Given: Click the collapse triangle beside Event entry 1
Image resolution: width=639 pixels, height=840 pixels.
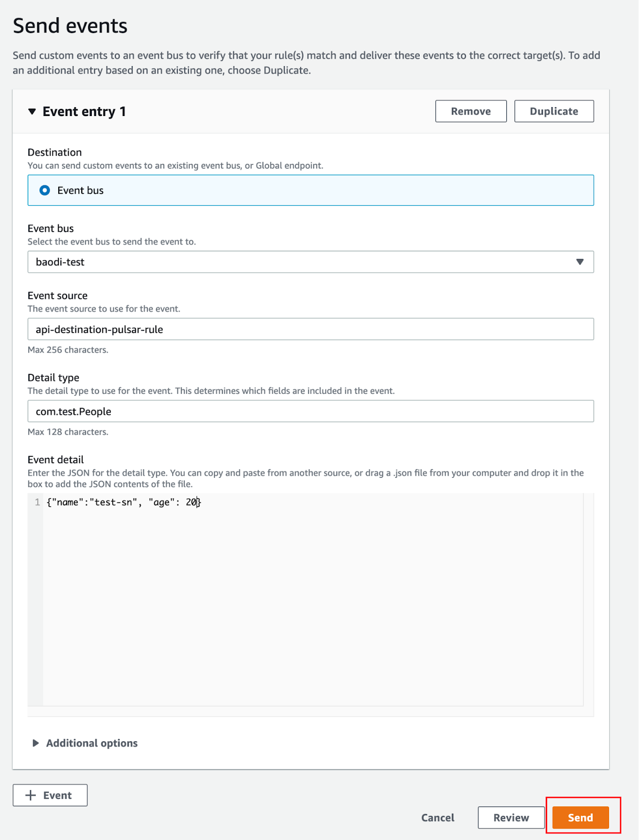Looking at the screenshot, I should point(32,111).
